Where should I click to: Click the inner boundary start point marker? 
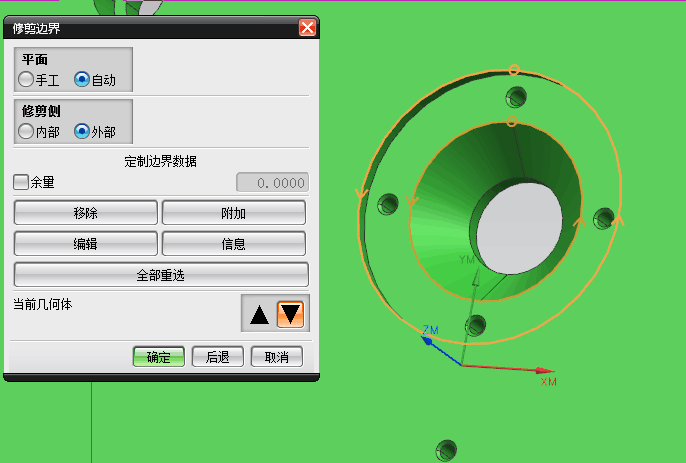coord(512,121)
